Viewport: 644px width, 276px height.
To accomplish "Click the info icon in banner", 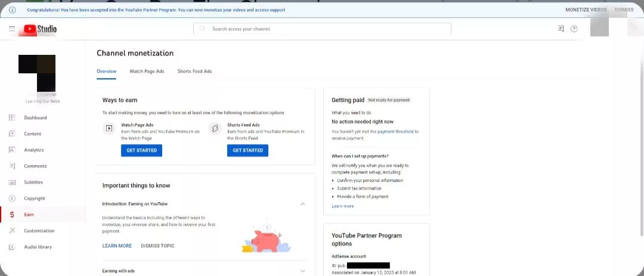I will pyautogui.click(x=13, y=10).
